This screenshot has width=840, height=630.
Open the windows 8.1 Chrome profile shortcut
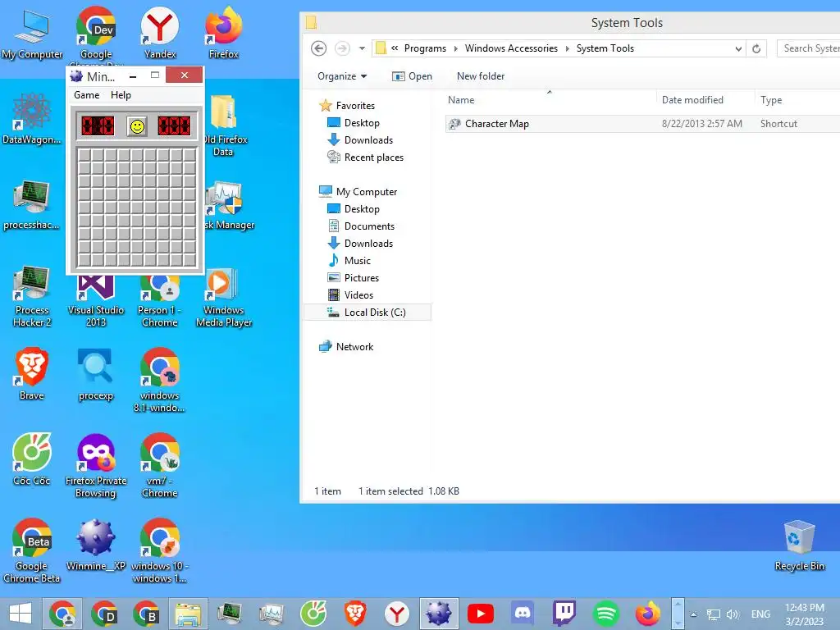160,380
